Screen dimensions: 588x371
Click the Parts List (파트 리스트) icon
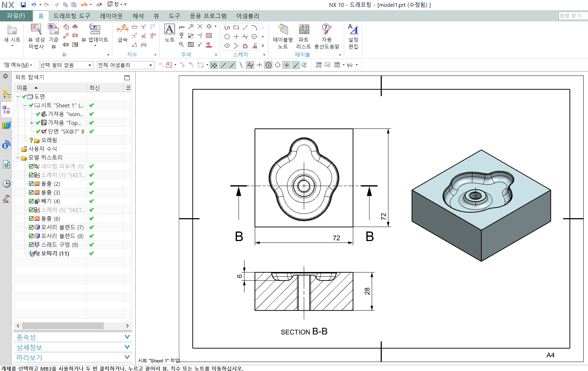click(x=304, y=29)
